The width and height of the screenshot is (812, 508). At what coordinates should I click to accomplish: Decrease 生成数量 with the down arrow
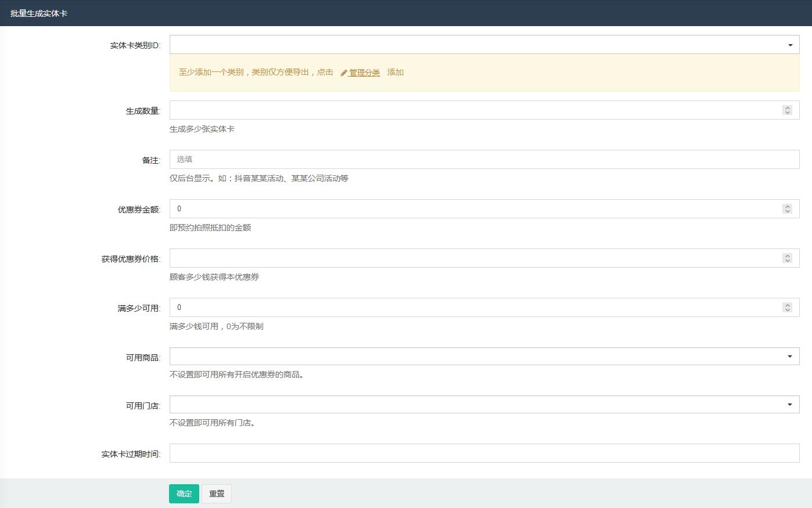pos(787,113)
